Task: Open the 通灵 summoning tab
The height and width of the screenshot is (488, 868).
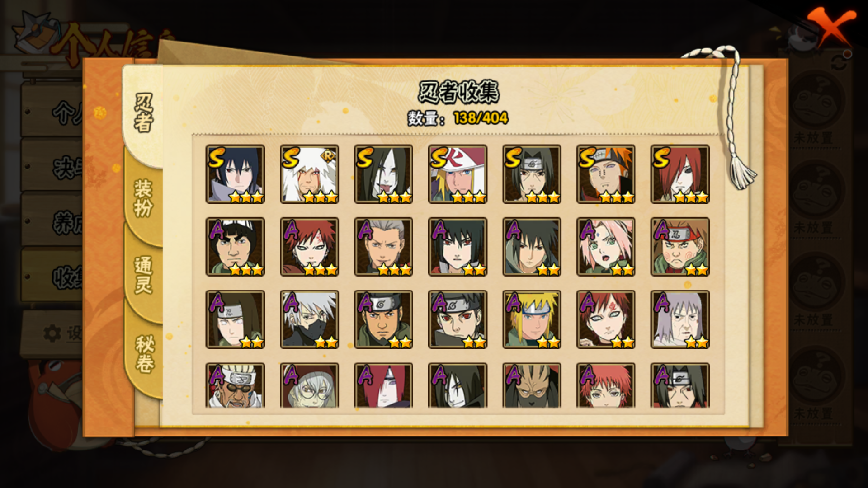Action: click(x=143, y=275)
